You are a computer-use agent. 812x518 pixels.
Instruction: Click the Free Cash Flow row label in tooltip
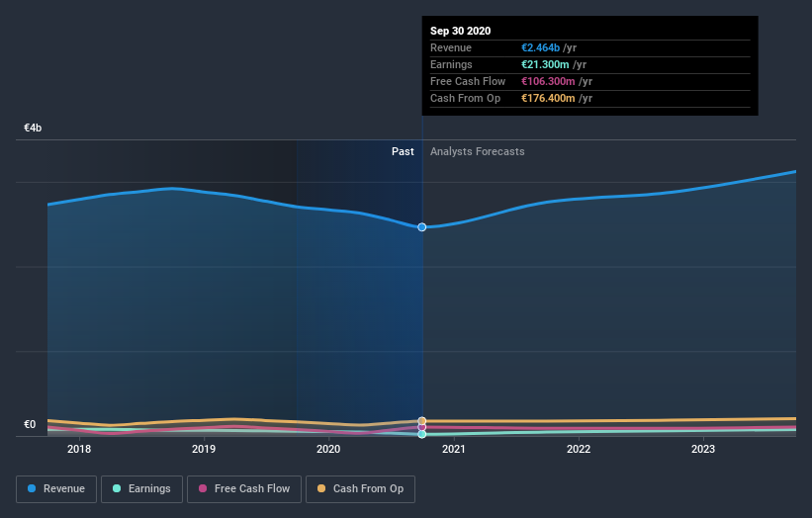tap(468, 81)
